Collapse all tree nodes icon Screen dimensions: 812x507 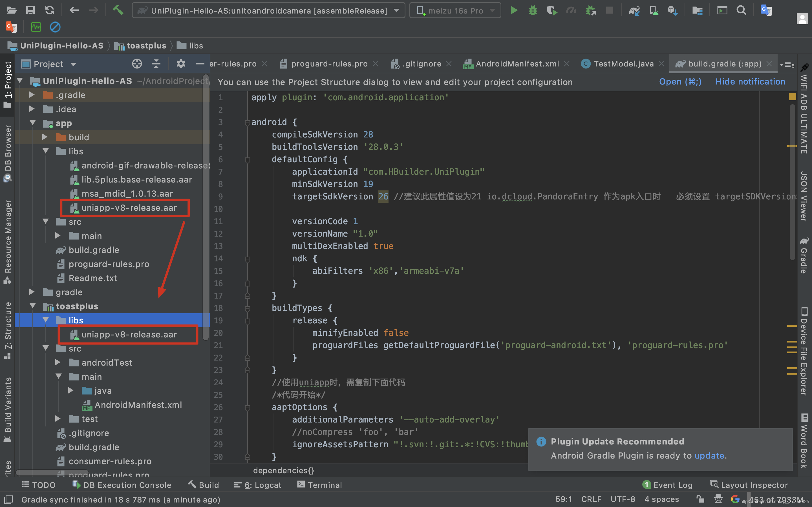[156, 64]
